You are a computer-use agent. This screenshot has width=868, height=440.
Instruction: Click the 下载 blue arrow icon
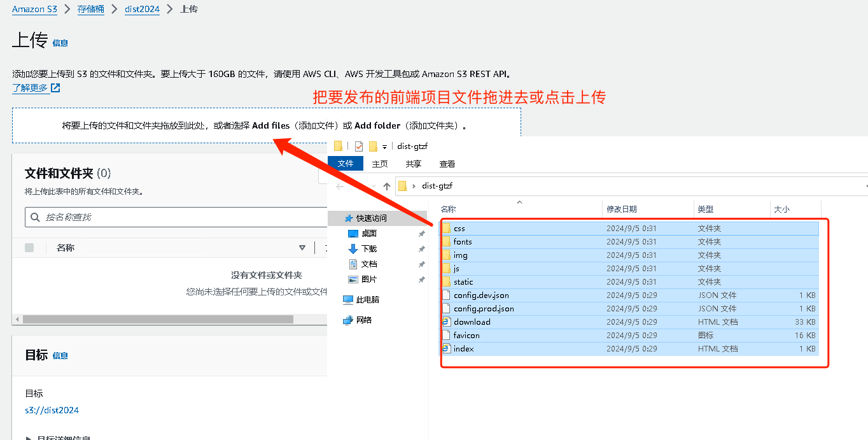tap(353, 248)
